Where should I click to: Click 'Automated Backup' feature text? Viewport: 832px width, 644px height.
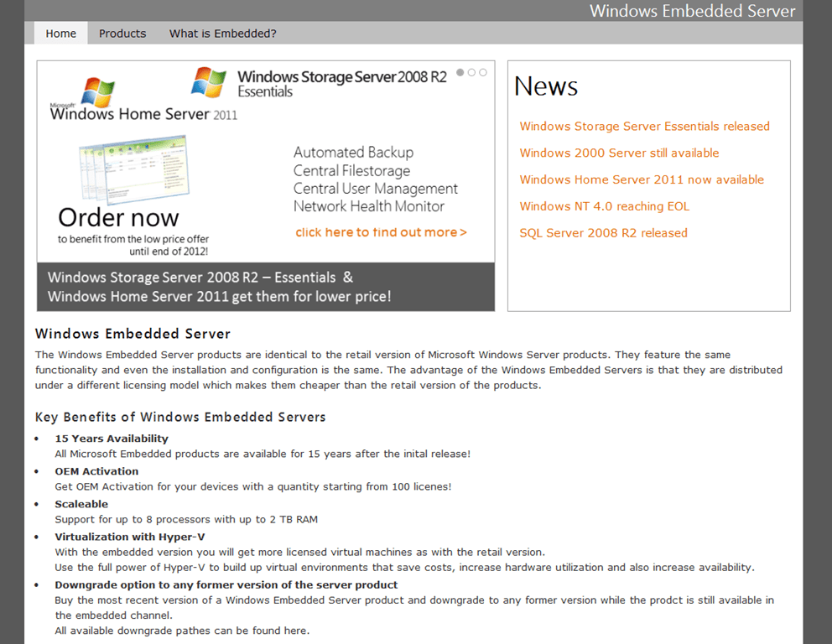point(353,153)
